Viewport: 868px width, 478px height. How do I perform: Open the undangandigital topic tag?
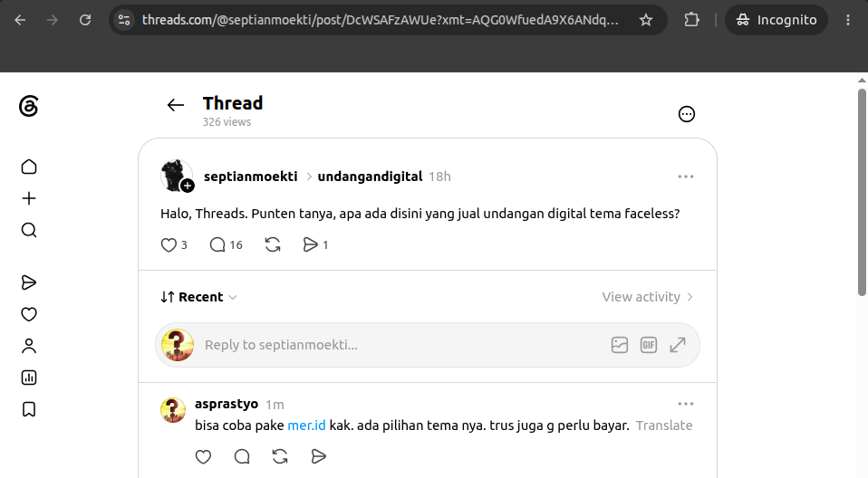[370, 177]
